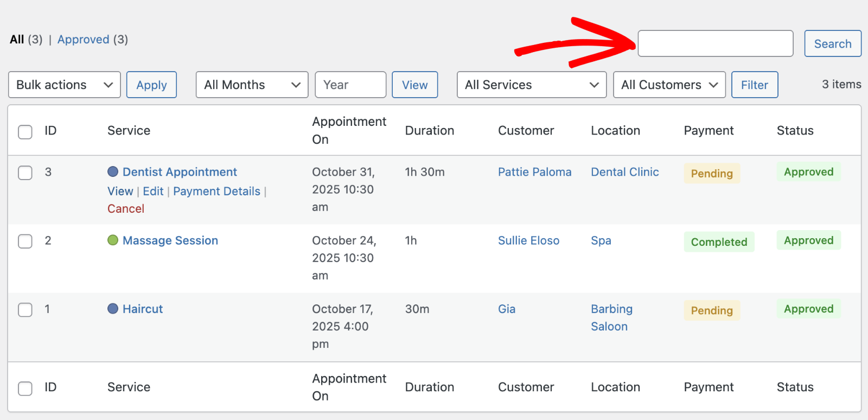Open Payment Details for Dentist Appointment
Image resolution: width=868 pixels, height=420 pixels.
click(x=217, y=191)
